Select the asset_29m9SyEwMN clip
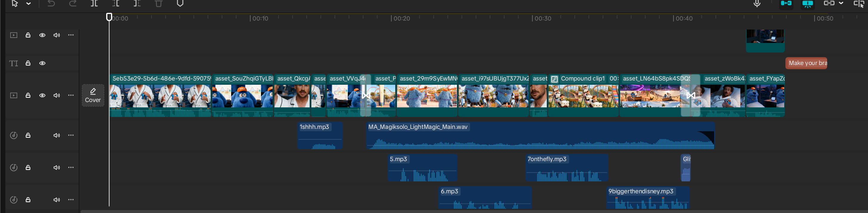 pos(427,96)
